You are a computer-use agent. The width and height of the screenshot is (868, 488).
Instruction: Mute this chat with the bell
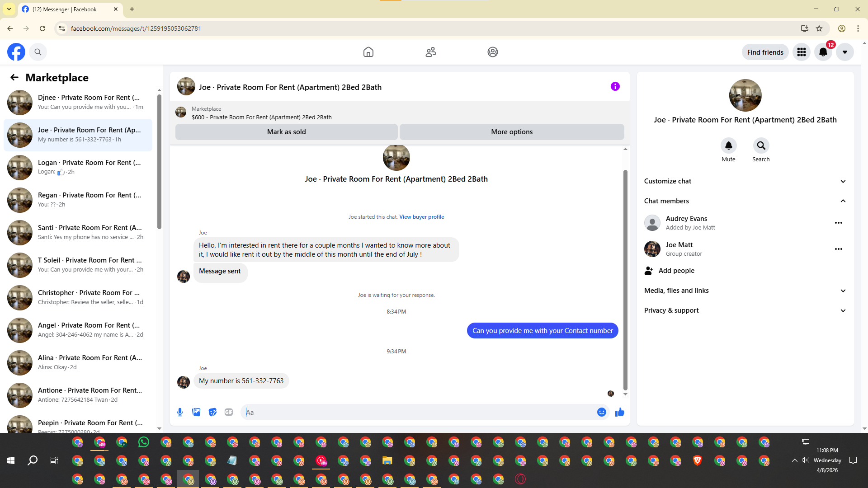728,145
